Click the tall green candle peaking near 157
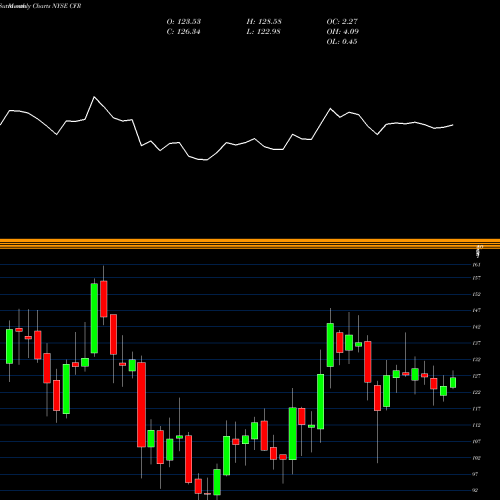500x500 pixels. 94,318
